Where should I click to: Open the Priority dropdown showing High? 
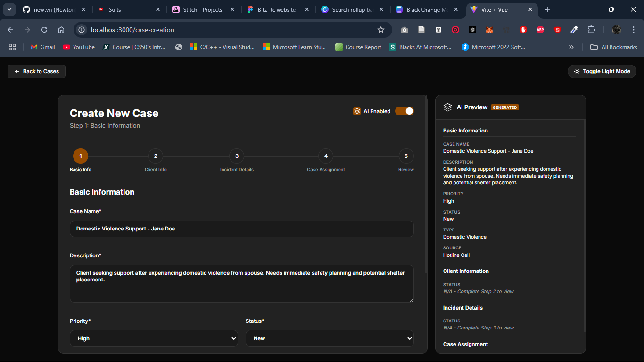pos(154,338)
